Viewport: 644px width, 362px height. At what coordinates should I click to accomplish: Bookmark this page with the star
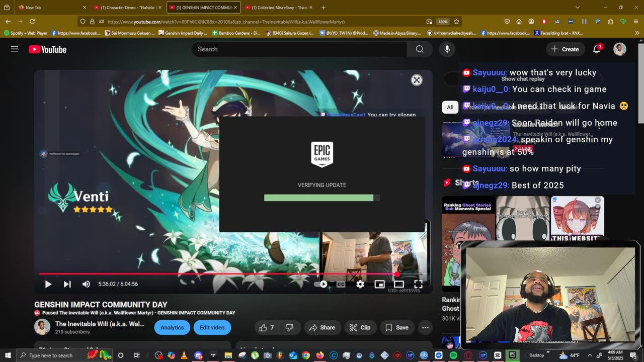tap(456, 22)
